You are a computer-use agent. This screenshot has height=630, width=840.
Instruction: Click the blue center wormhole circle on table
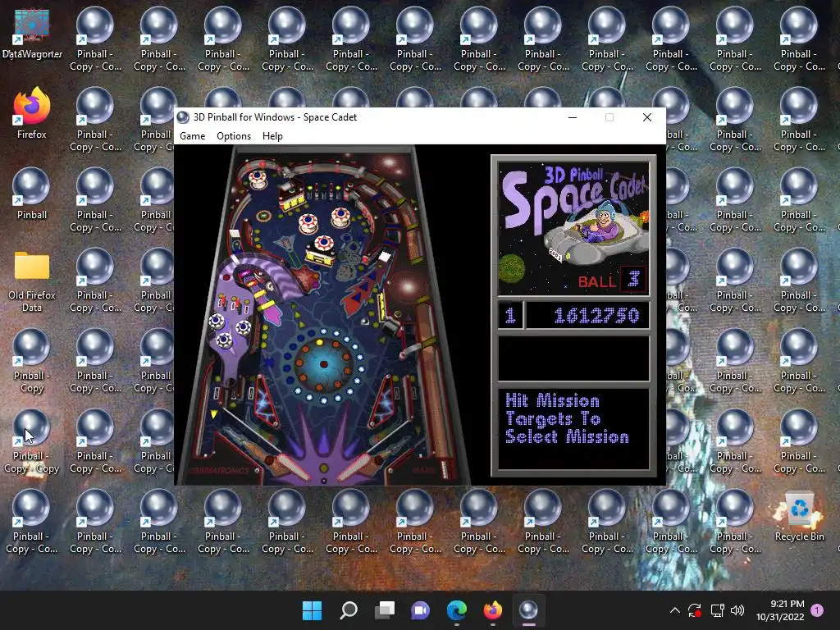pos(323,364)
